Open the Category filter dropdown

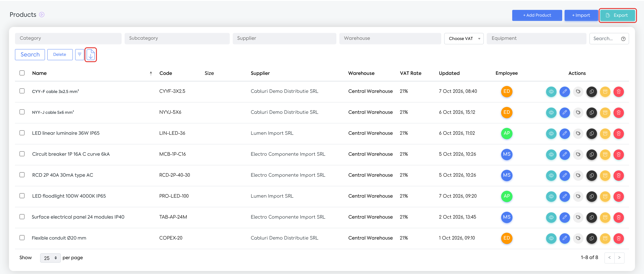68,38
